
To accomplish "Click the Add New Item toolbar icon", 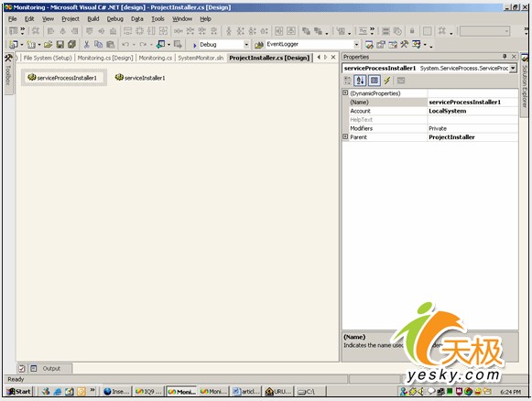I will click(31, 45).
